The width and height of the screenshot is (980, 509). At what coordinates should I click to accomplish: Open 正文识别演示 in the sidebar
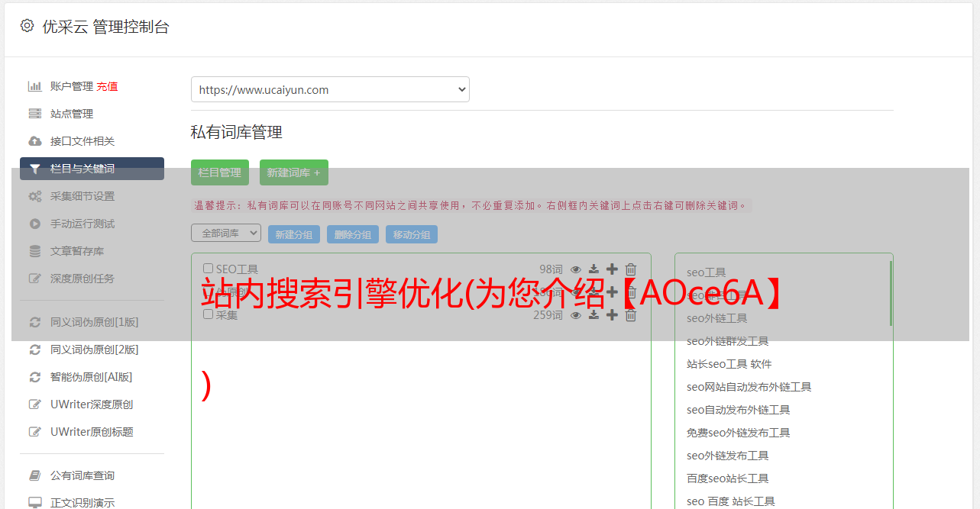click(82, 503)
